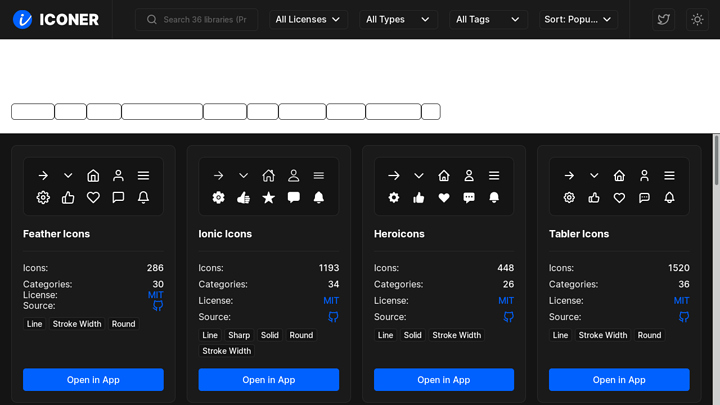Open Heroicons in App
720x405 pixels.
pyautogui.click(x=444, y=380)
